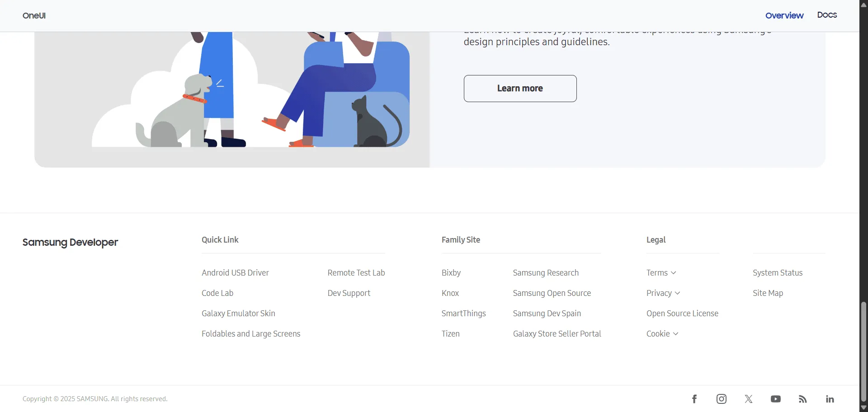This screenshot has width=868, height=412.
Task: Click the dog and cat illustration
Action: click(232, 99)
